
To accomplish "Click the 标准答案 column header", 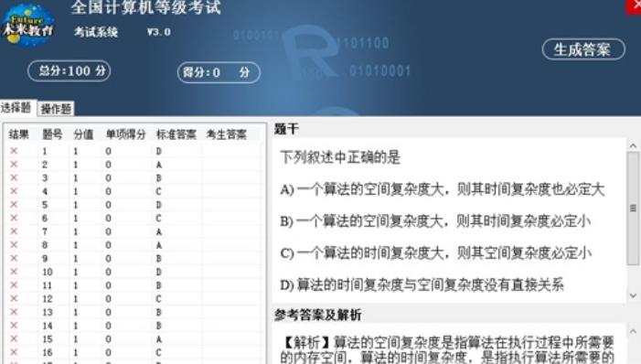I will [x=176, y=134].
